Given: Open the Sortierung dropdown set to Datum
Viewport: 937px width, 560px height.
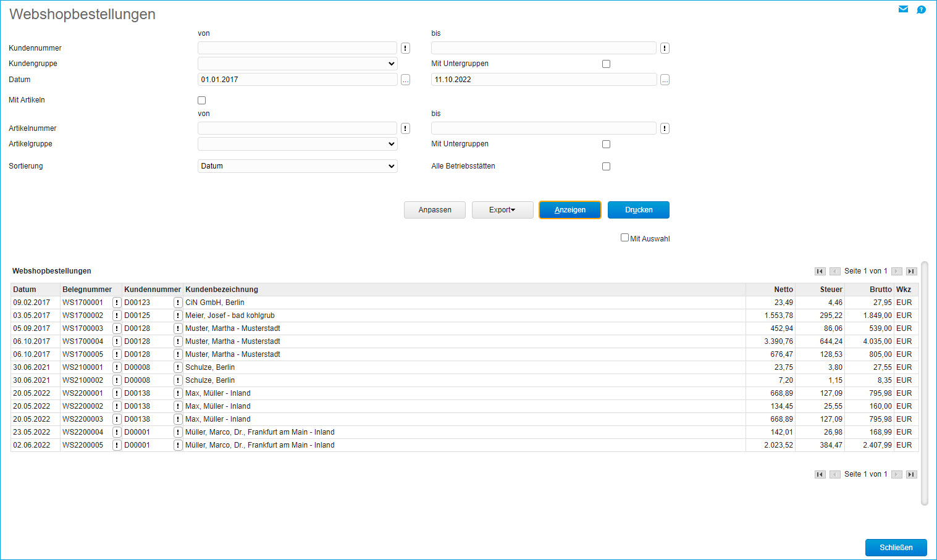Looking at the screenshot, I should click(x=297, y=166).
